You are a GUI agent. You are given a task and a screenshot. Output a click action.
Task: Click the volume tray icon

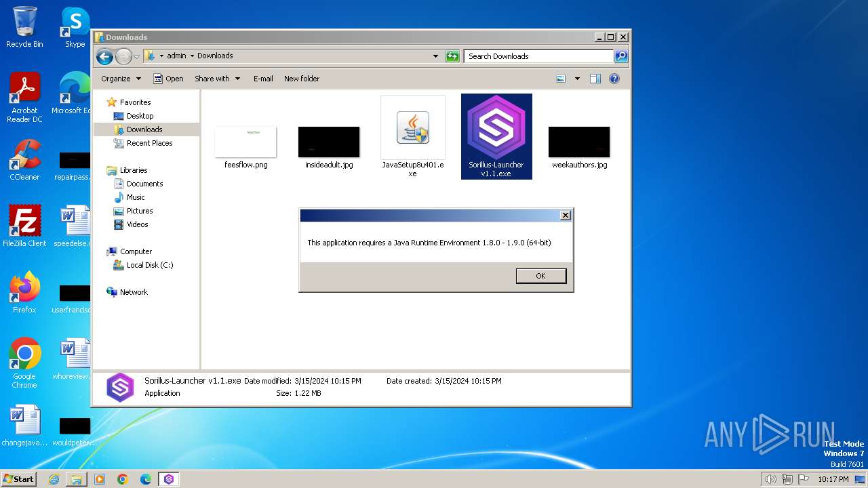tap(771, 479)
